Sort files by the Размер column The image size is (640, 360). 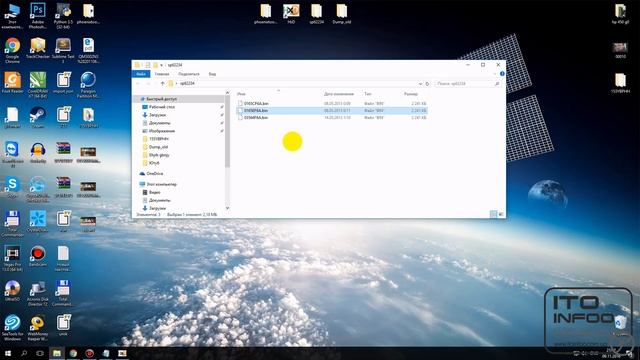pyautogui.click(x=411, y=94)
